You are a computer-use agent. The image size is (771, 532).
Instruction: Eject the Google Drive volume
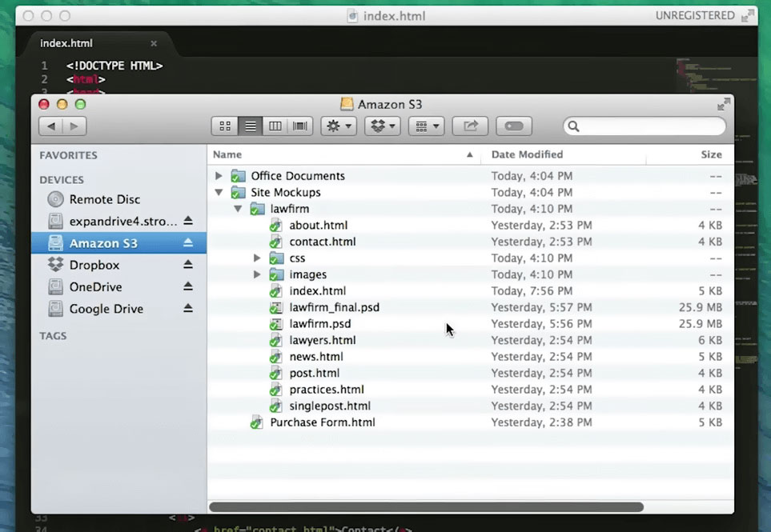[188, 309]
